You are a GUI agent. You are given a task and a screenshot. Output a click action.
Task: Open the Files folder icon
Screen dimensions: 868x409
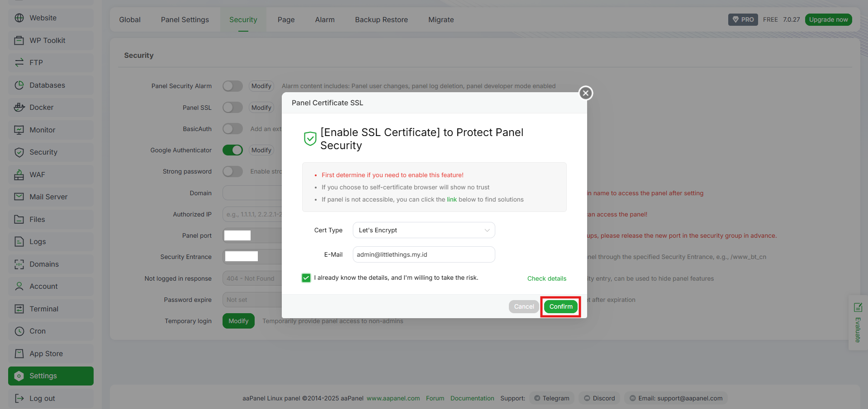(19, 219)
